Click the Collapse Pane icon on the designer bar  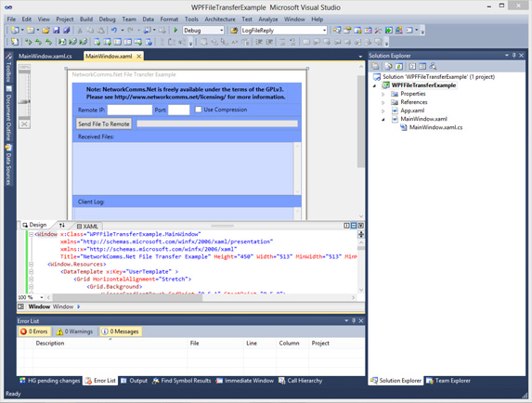pos(360,226)
